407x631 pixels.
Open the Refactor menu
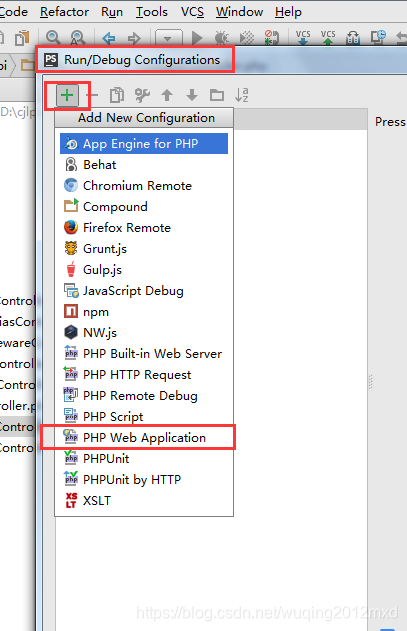tap(64, 12)
